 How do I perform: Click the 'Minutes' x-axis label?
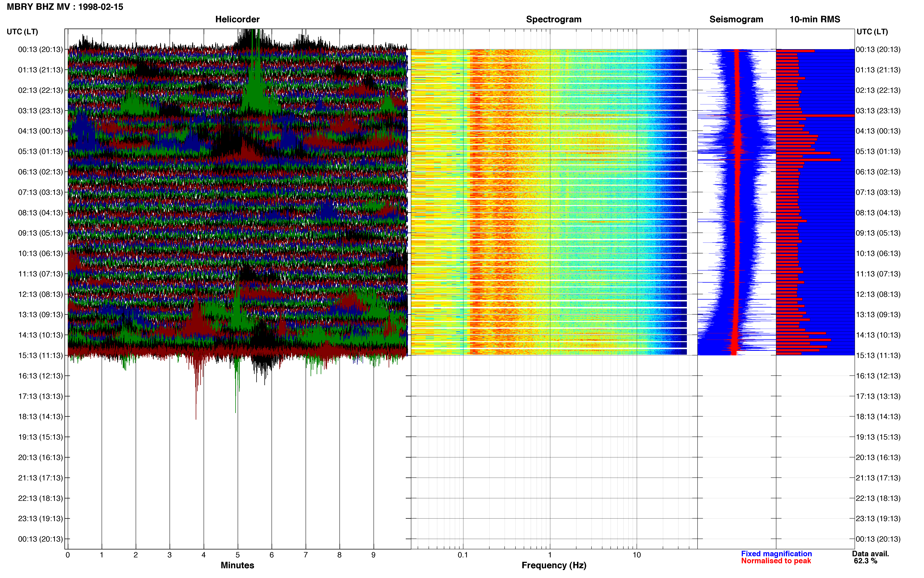coord(237,565)
